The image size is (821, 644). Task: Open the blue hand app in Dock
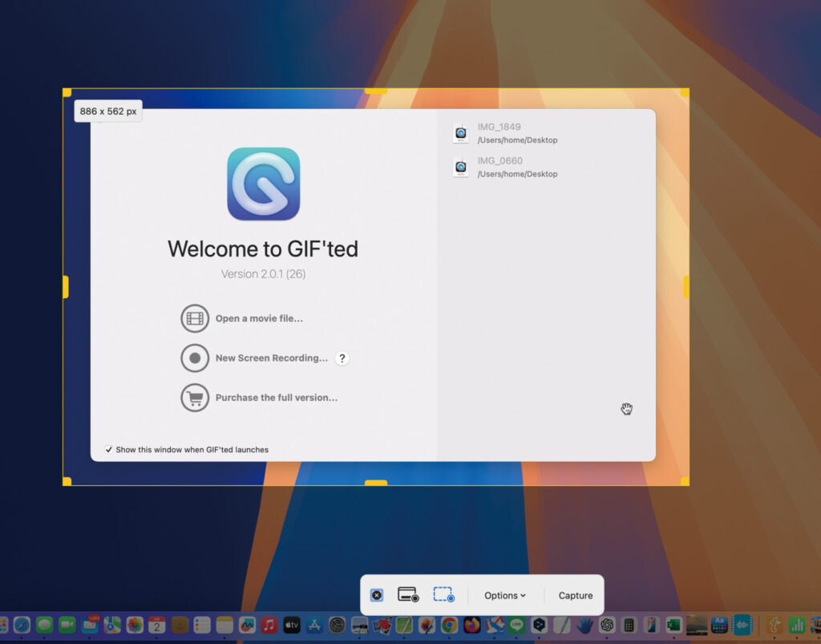point(584,625)
